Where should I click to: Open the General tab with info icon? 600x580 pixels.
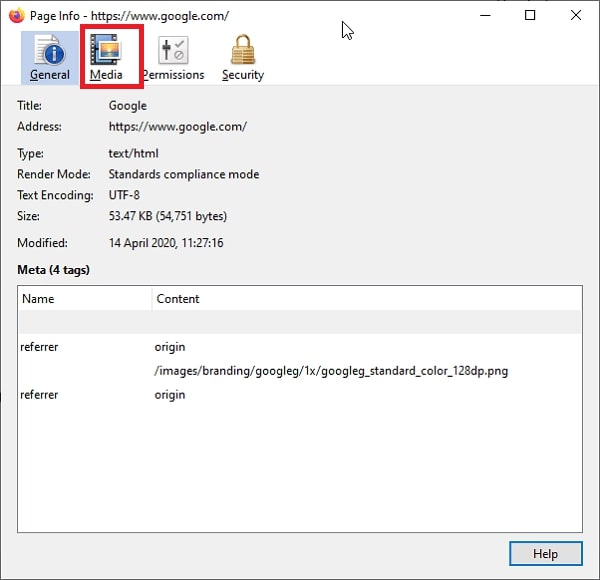49,58
